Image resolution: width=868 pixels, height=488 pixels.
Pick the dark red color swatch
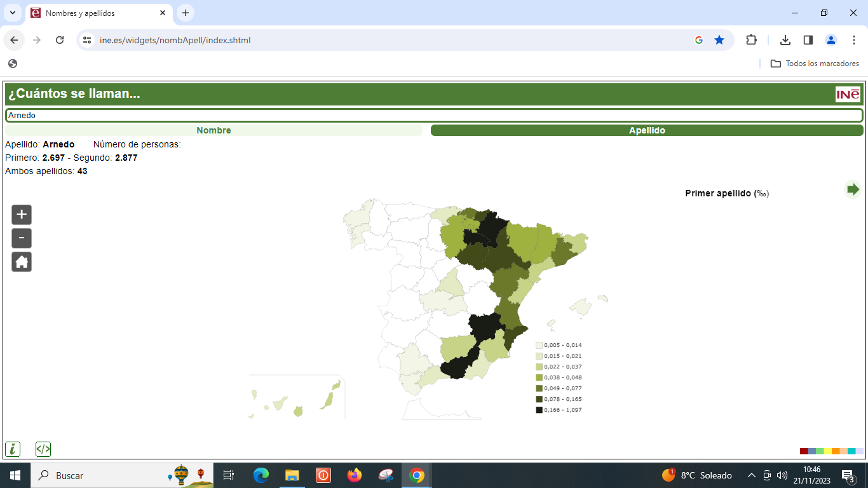coord(804,451)
